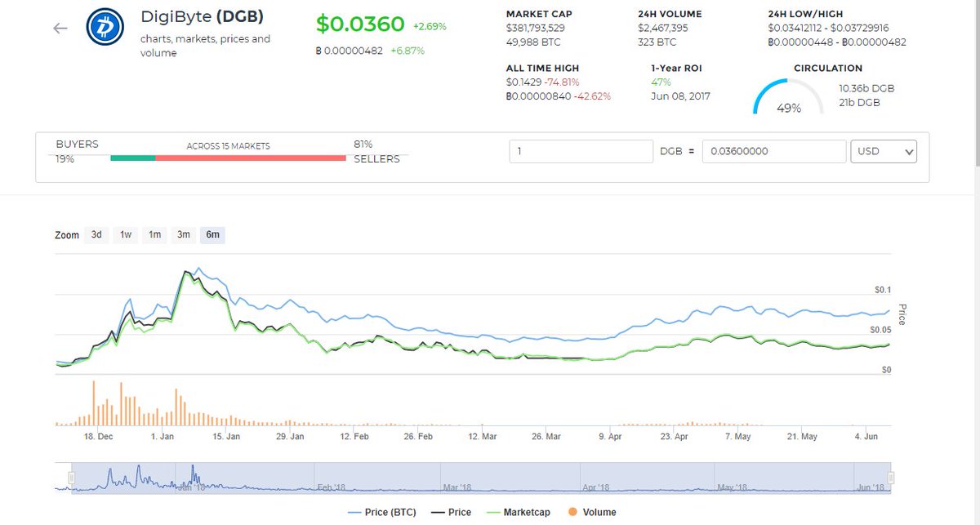Click the 10.36b DGB circulation text
980x525 pixels.
coord(866,88)
